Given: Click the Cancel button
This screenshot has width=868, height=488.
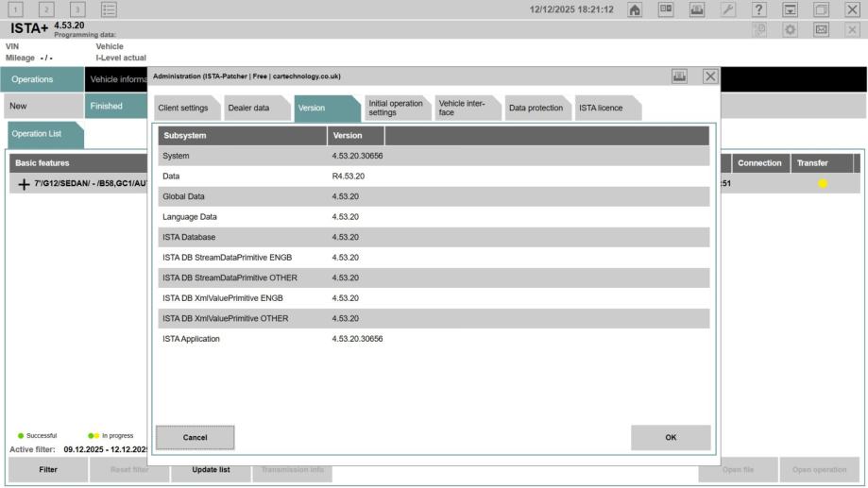Looking at the screenshot, I should click(x=195, y=437).
